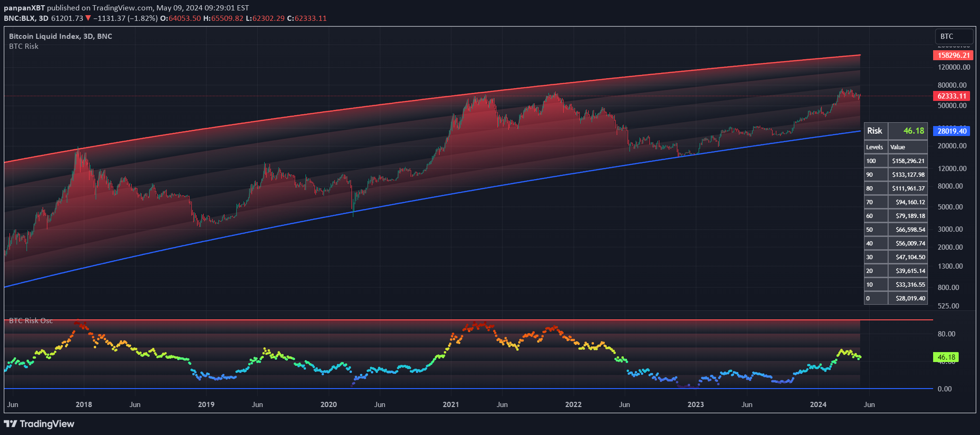The image size is (980, 435).
Task: Click the 5000.00 price axis tick
Action: point(951,207)
